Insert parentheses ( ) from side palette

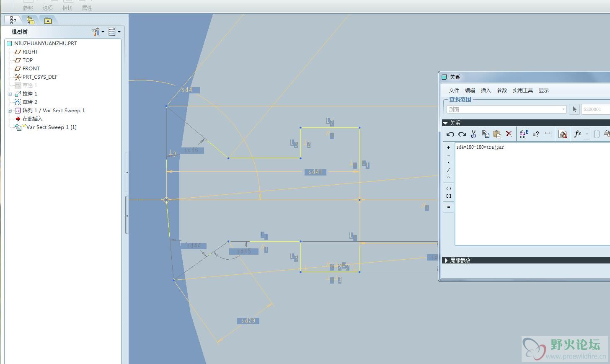tap(449, 188)
